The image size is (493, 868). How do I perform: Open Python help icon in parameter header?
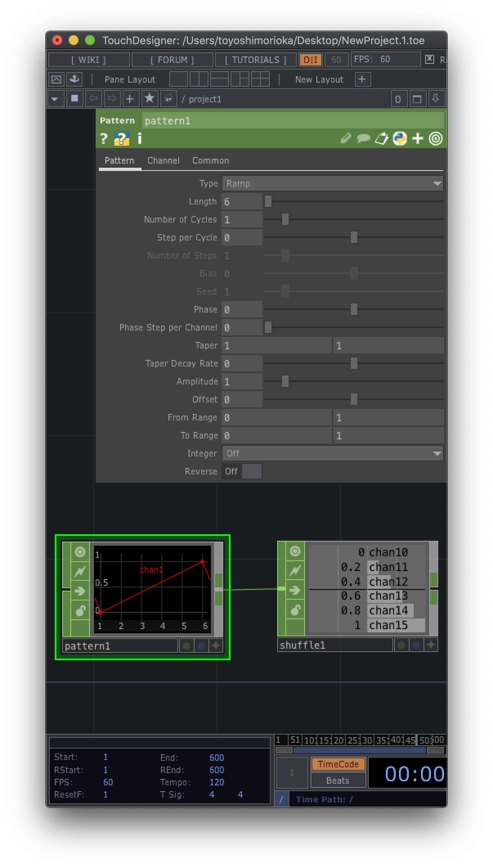pos(121,139)
